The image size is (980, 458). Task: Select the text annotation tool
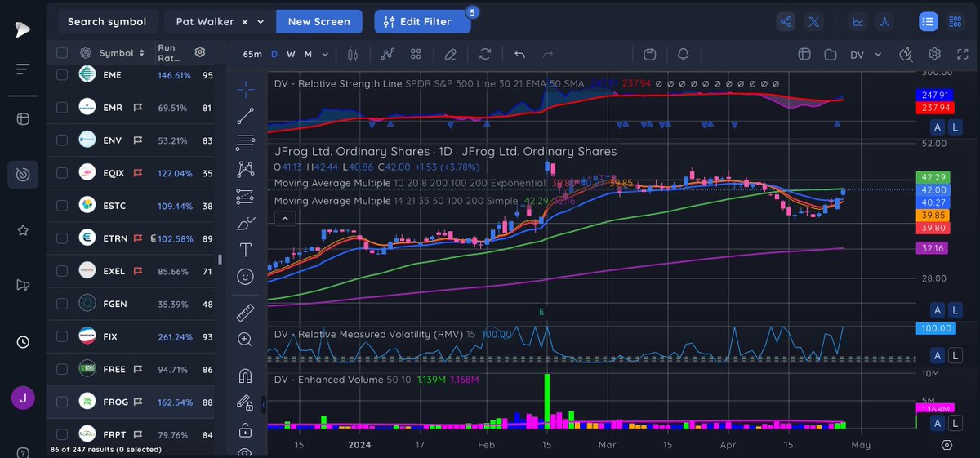point(245,250)
